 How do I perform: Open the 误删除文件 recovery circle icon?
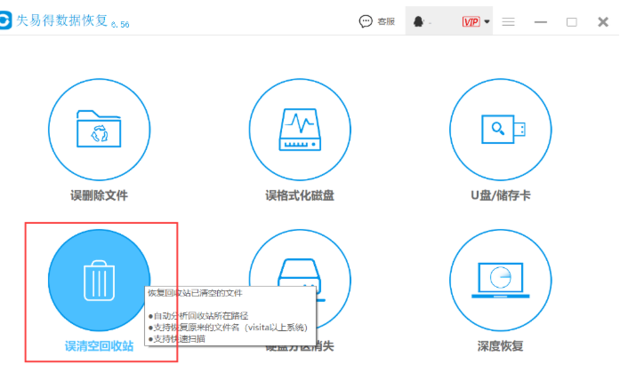point(99,130)
